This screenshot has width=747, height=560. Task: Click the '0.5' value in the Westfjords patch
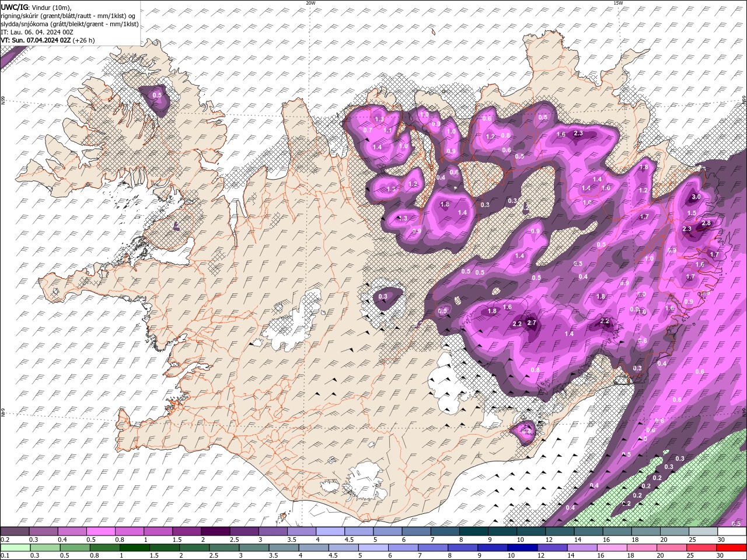[x=157, y=95]
